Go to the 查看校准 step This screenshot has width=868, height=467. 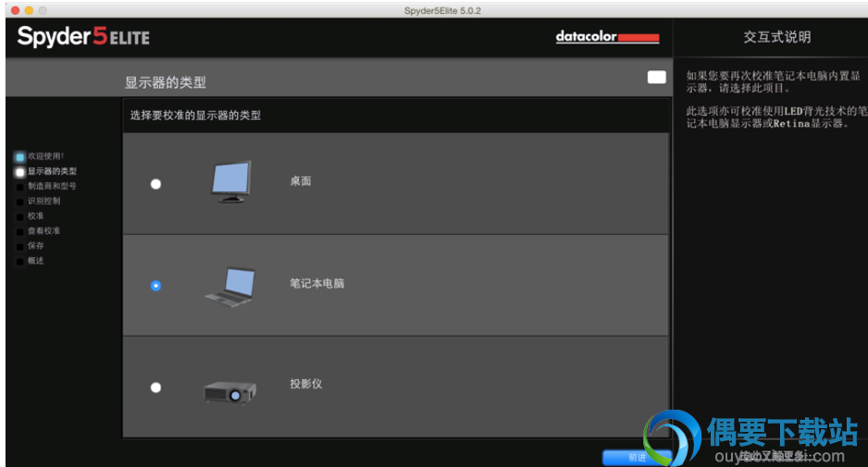pos(43,231)
